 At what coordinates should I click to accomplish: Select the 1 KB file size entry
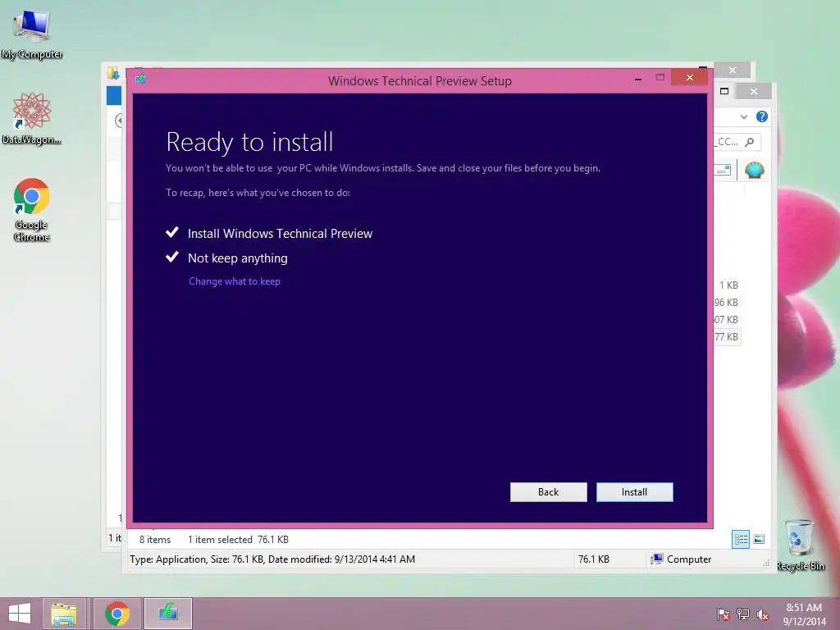728,285
